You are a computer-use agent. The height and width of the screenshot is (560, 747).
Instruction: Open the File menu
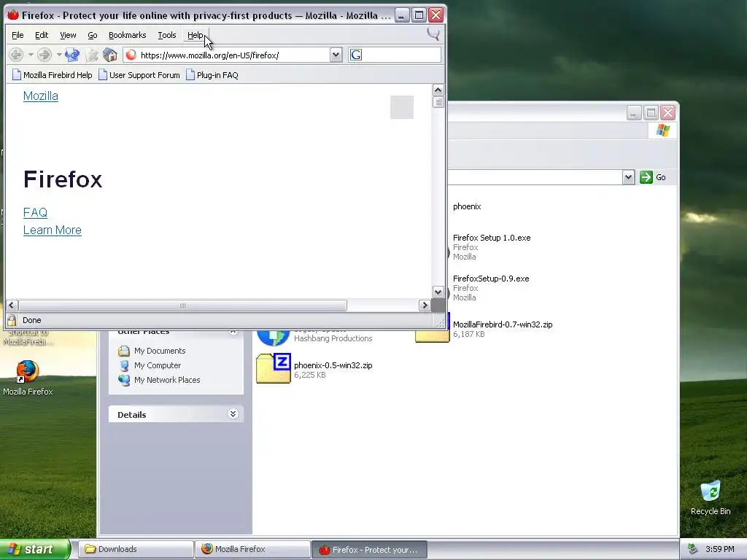pyautogui.click(x=18, y=35)
